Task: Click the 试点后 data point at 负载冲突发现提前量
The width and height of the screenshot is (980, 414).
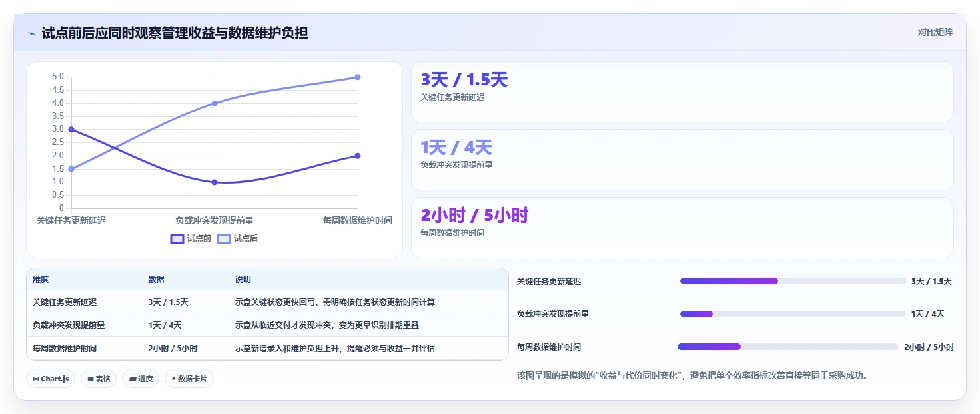Action: [x=215, y=103]
